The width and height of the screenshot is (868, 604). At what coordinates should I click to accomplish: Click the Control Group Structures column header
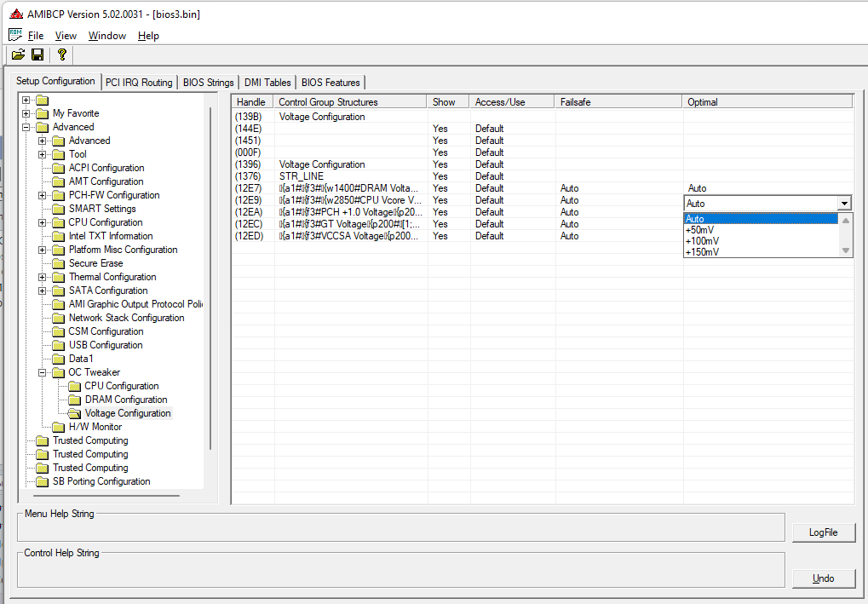pyautogui.click(x=350, y=102)
